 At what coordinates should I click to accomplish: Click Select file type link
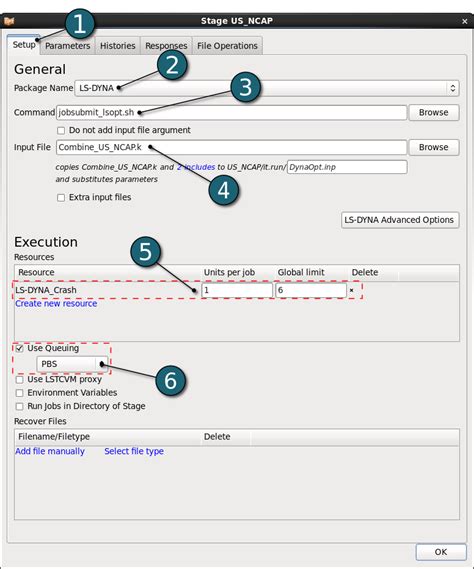134,451
